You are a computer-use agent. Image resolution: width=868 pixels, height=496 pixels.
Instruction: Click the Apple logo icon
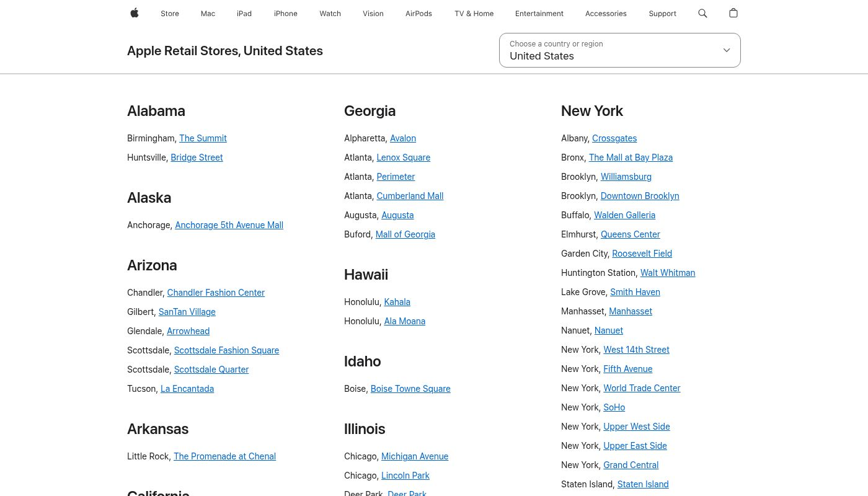pos(135,13)
